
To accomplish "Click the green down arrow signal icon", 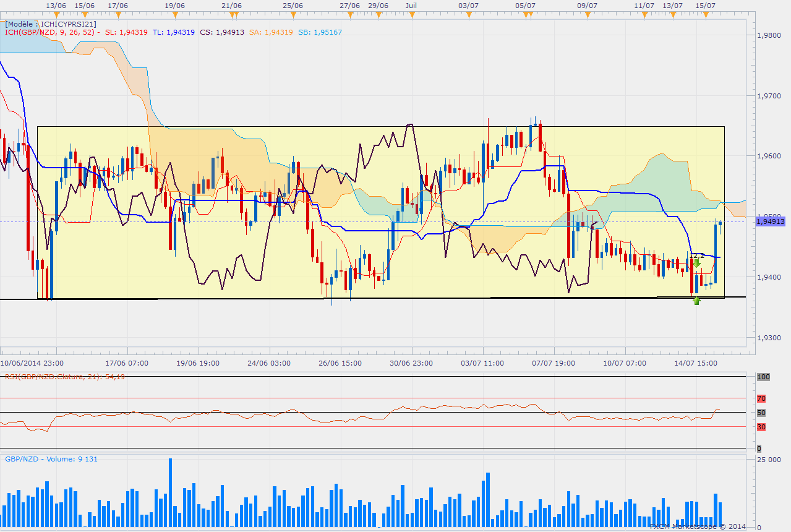I will point(697,263).
